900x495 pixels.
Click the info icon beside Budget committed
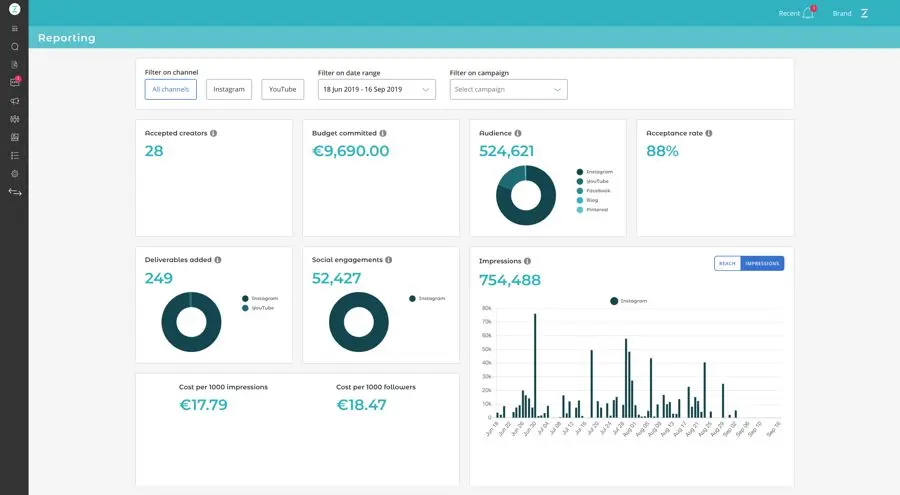(x=383, y=133)
